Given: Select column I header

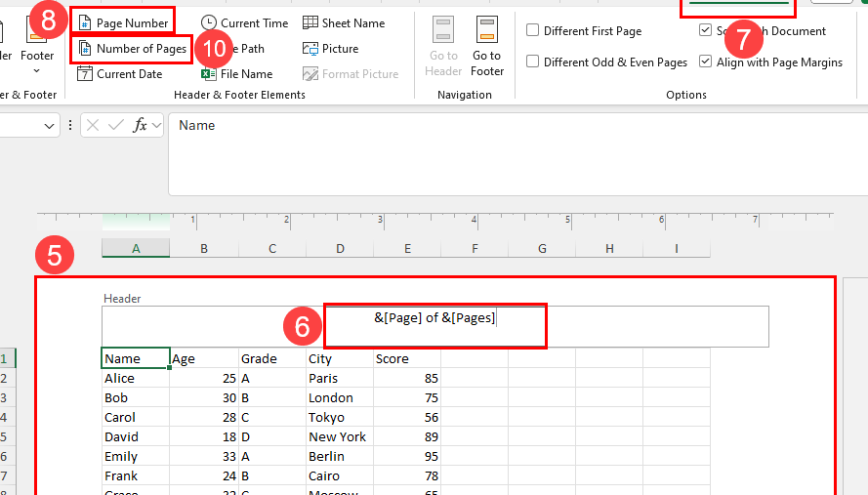Looking at the screenshot, I should click(677, 249).
